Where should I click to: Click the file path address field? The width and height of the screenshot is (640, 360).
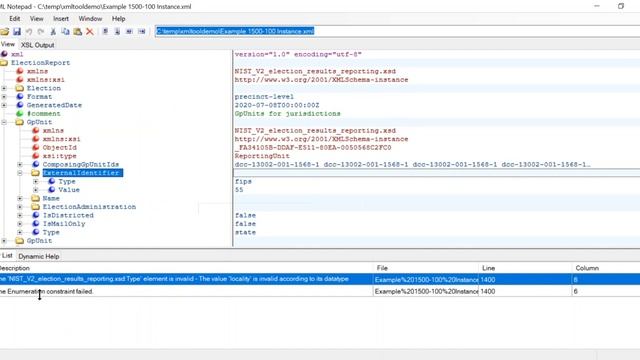click(x=397, y=31)
